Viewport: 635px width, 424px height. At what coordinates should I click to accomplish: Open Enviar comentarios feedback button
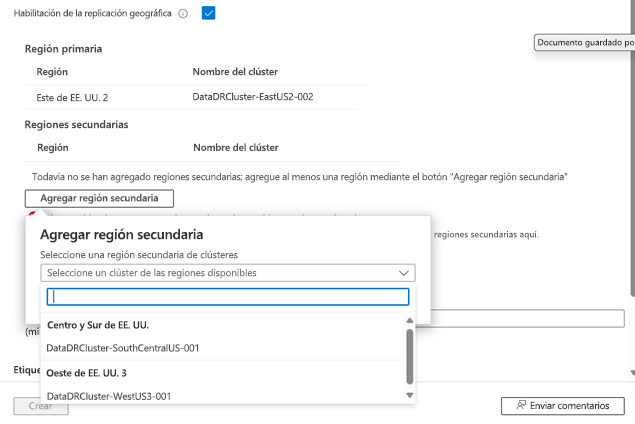(x=563, y=406)
